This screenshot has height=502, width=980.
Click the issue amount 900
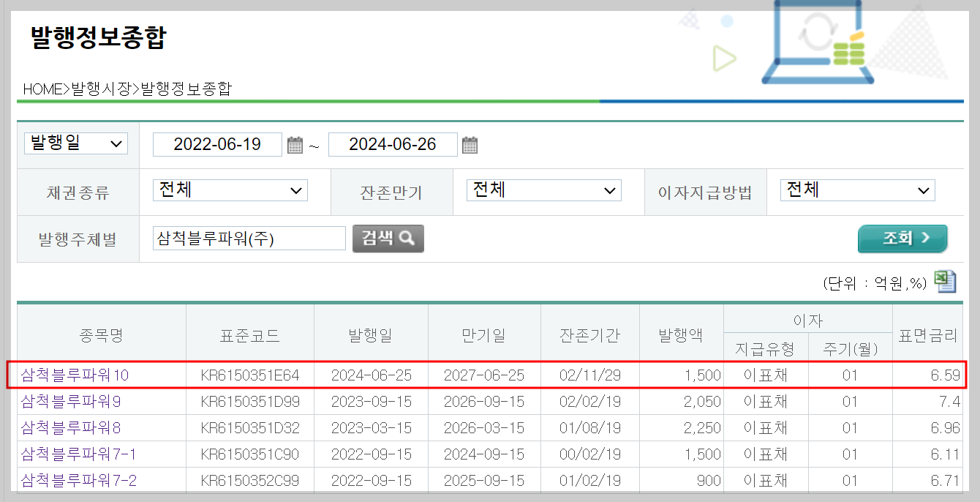coord(707,481)
